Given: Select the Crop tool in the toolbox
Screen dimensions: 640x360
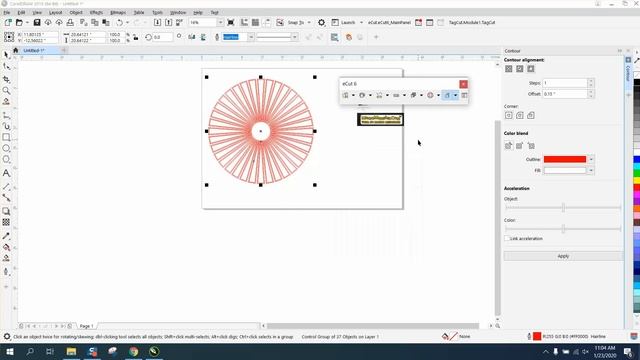Looking at the screenshot, I should click(6, 79).
